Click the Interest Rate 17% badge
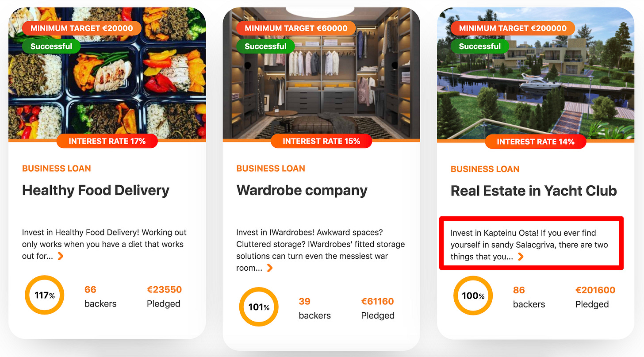Screen dimensions: 644x357 [107, 141]
